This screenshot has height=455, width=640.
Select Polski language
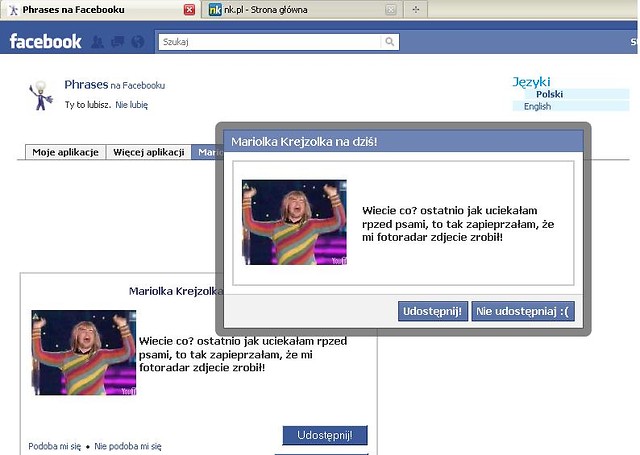click(x=549, y=94)
